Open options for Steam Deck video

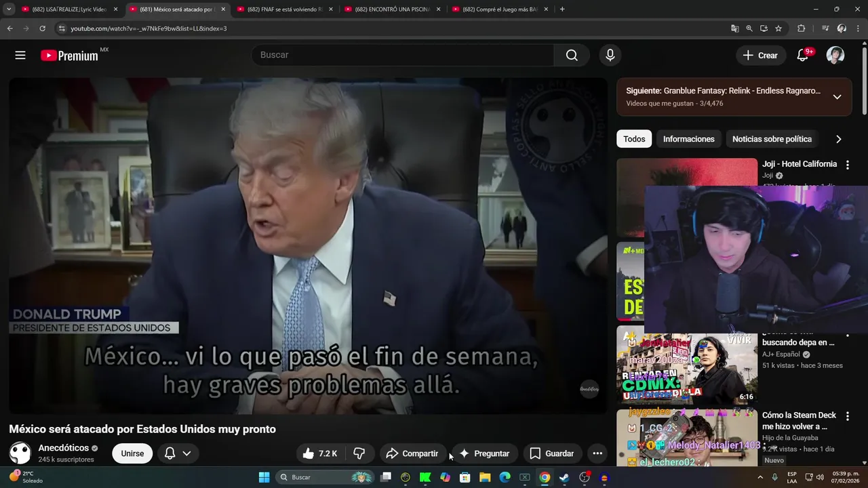[x=847, y=416]
